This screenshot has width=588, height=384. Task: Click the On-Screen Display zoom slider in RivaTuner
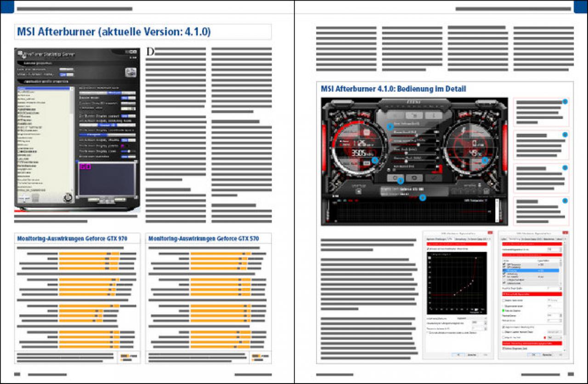[x=128, y=151]
